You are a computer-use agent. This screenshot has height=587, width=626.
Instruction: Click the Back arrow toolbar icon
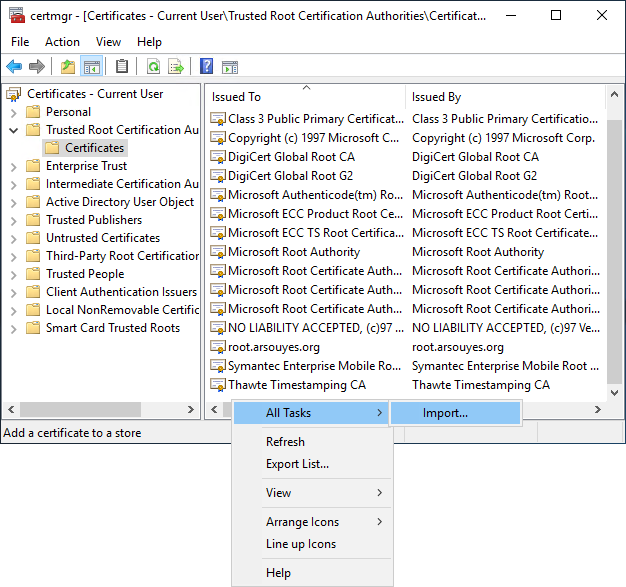click(14, 66)
